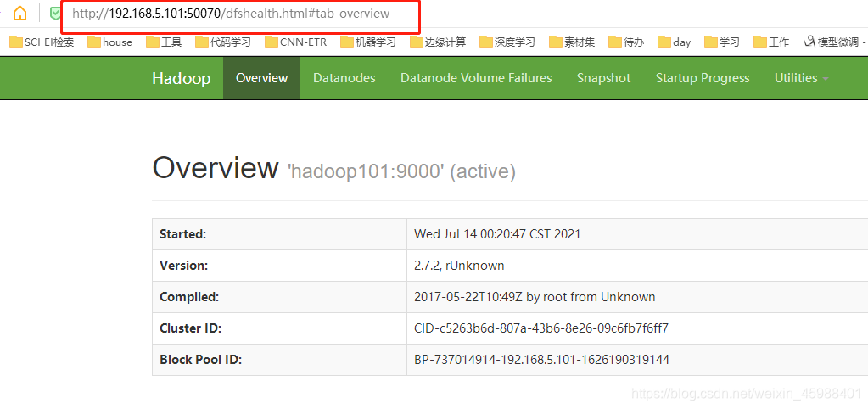View the Startup Progress tab
Image resolution: width=868 pixels, height=409 pixels.
click(703, 78)
